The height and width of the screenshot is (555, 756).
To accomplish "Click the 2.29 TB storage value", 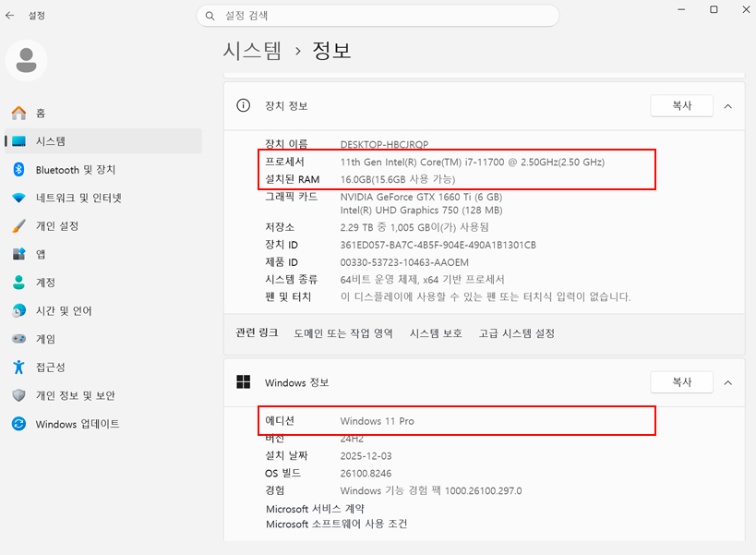I will coord(414,227).
